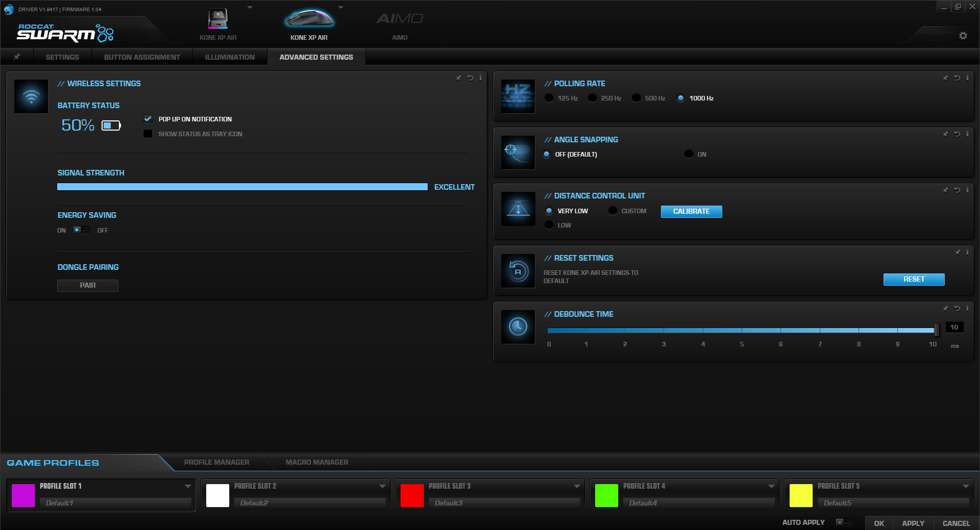Click the Calibrate button
Image resolution: width=980 pixels, height=530 pixels.
(x=691, y=211)
